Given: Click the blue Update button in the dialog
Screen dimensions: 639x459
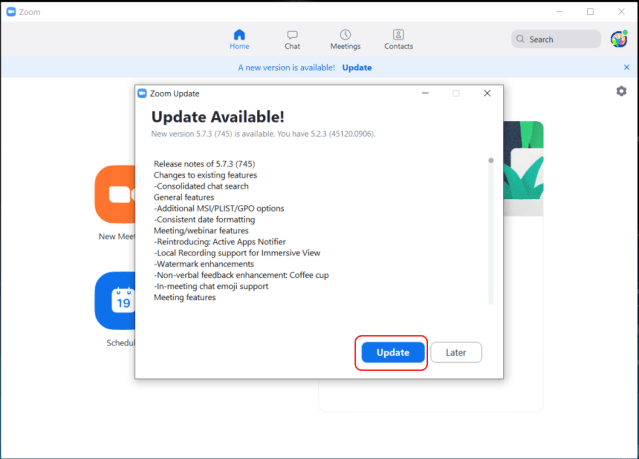Looking at the screenshot, I should click(x=393, y=352).
